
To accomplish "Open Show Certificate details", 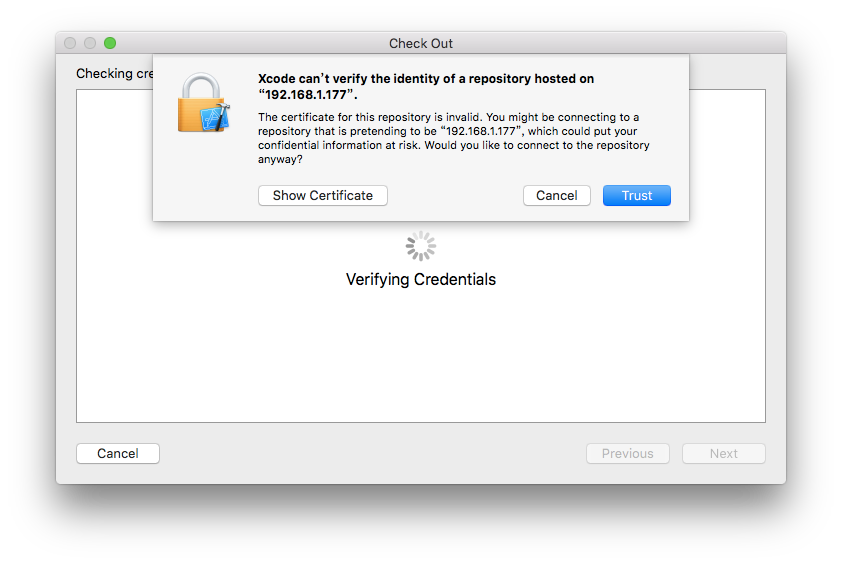I will click(322, 196).
